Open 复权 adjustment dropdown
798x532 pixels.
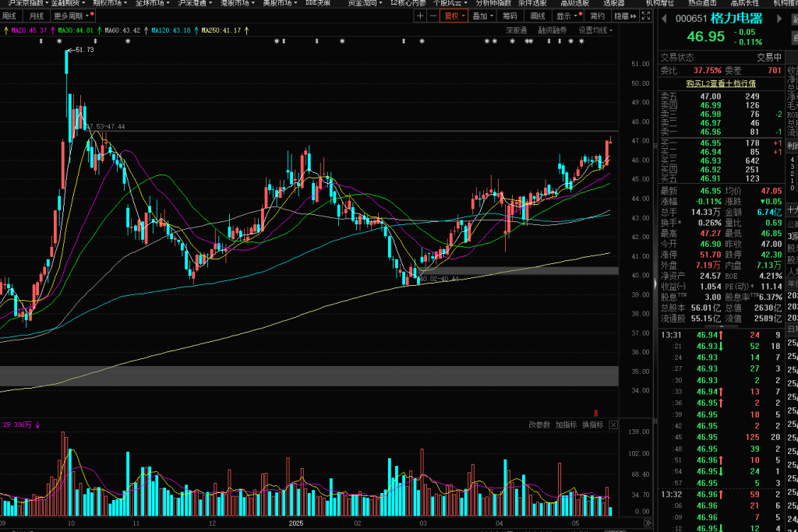click(x=454, y=16)
